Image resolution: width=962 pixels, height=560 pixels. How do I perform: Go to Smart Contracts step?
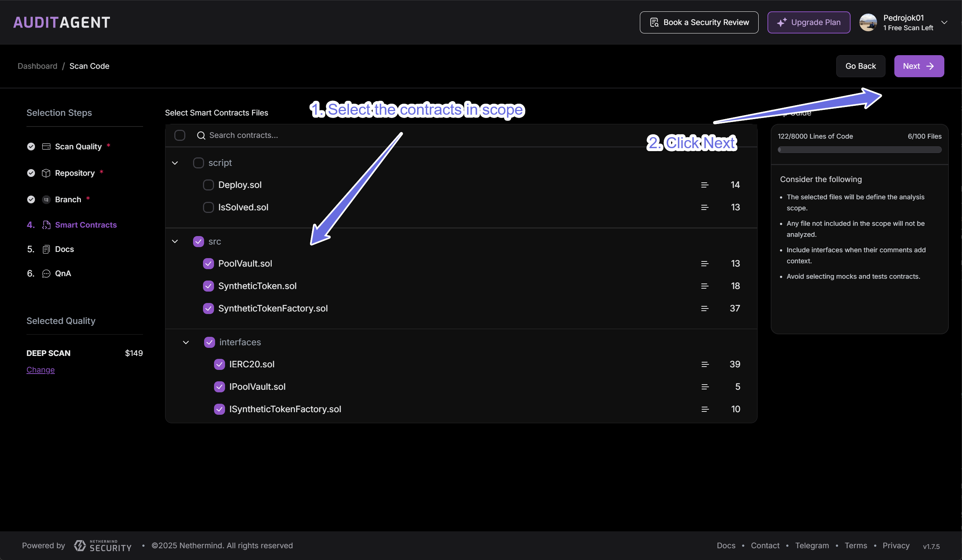(86, 225)
